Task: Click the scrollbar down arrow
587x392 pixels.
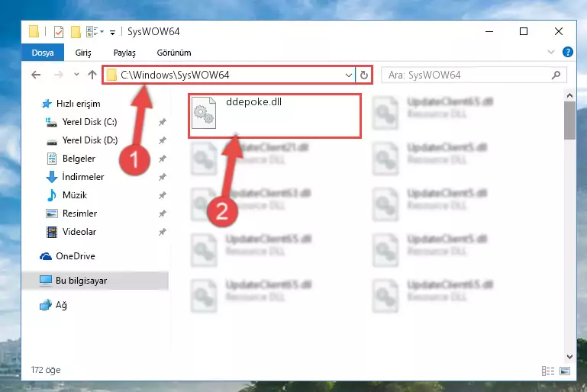Action: point(569,357)
